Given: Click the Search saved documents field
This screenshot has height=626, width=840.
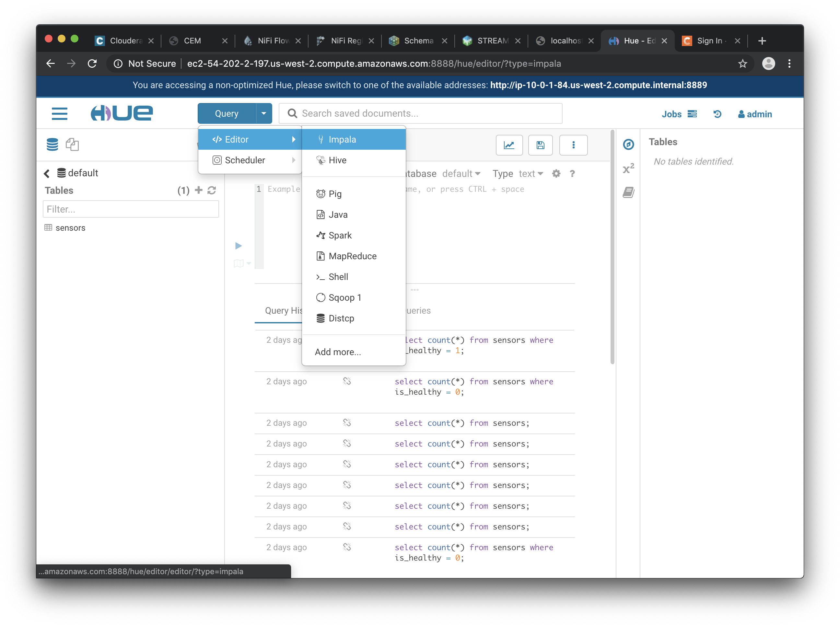Looking at the screenshot, I should pyautogui.click(x=421, y=113).
